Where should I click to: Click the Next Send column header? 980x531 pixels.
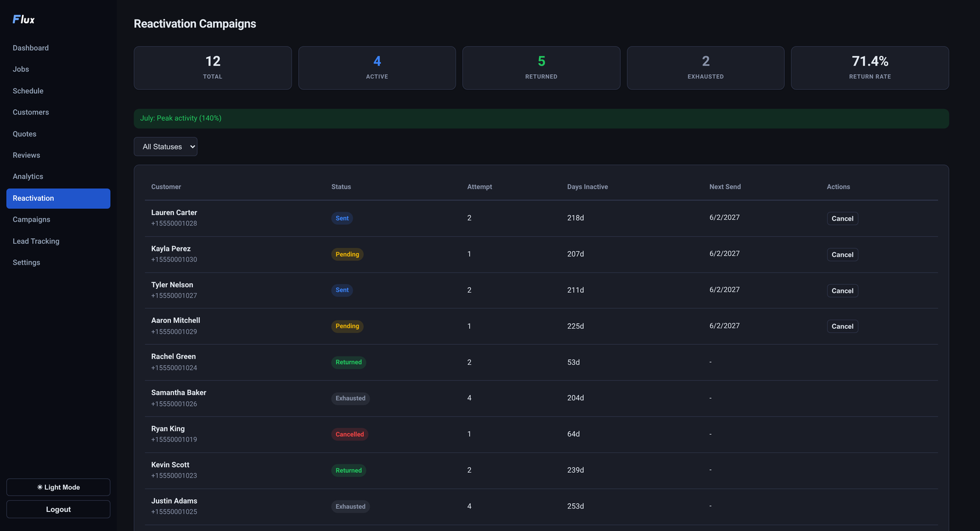pyautogui.click(x=725, y=187)
